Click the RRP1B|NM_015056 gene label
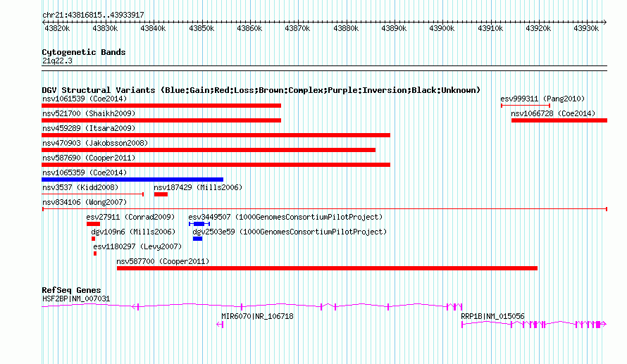Viewport: 627px width, 364px height. click(x=492, y=316)
